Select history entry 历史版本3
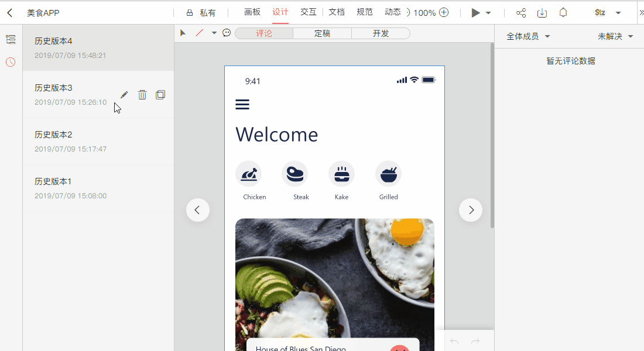Image resolution: width=644 pixels, height=351 pixels. pos(98,95)
